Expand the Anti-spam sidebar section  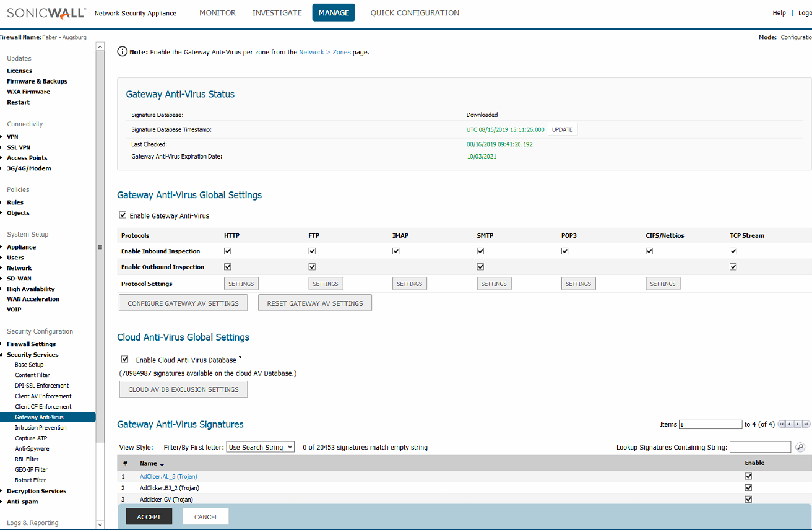point(22,502)
